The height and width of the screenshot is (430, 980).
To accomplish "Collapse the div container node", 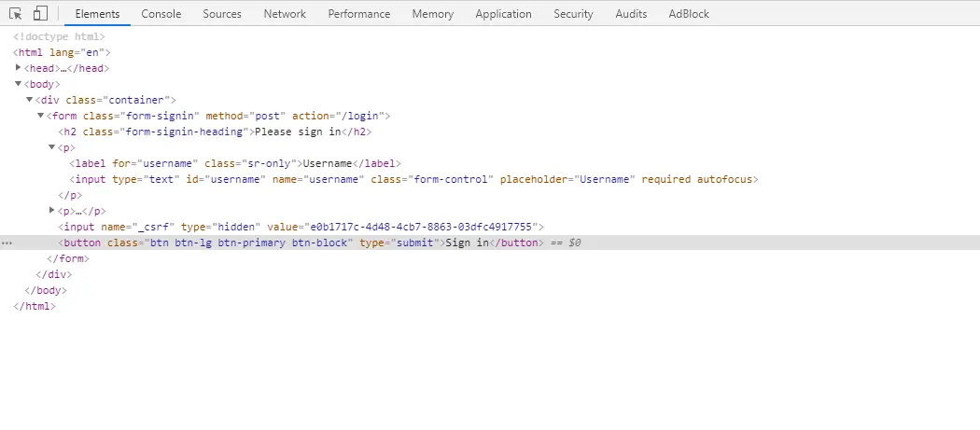I will coord(29,100).
